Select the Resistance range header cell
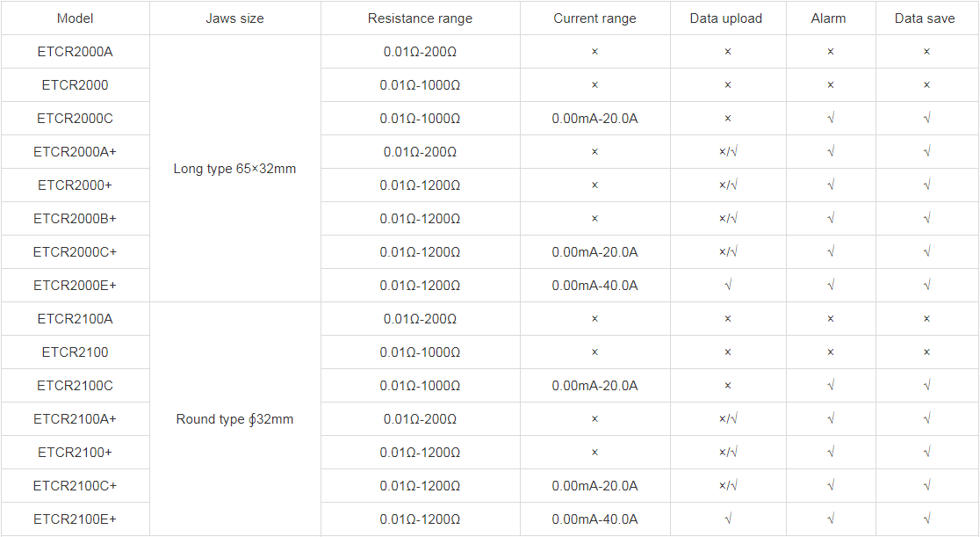The width and height of the screenshot is (980, 537). coord(420,18)
